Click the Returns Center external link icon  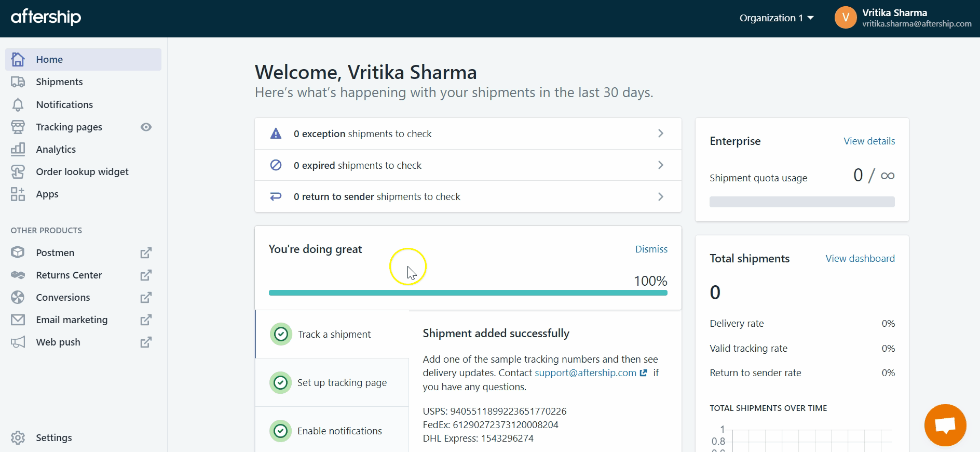[146, 275]
